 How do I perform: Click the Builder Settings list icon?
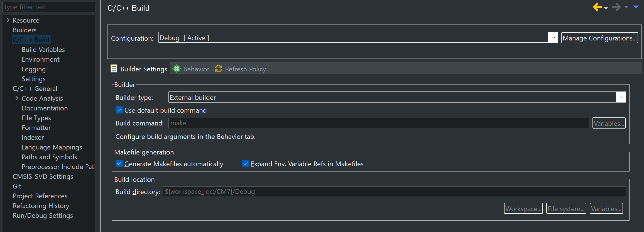(114, 68)
